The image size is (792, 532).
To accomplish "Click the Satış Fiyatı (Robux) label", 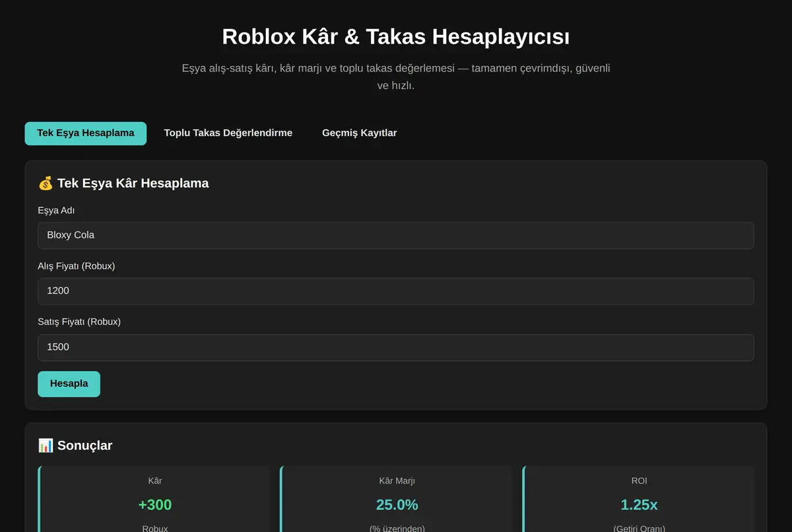I will (x=79, y=322).
